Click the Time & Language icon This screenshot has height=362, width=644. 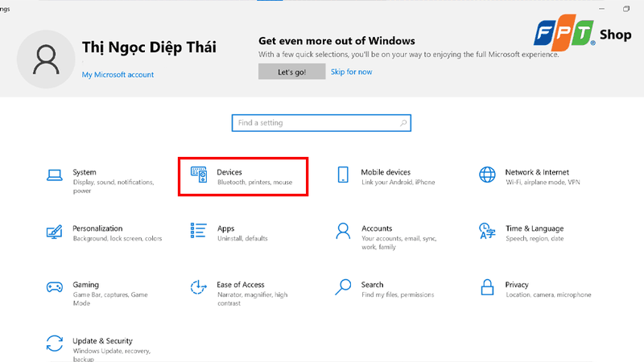coord(487,231)
